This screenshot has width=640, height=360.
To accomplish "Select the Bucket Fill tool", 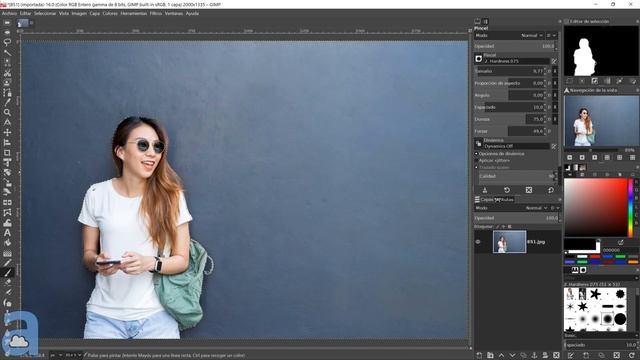I will click(x=7, y=243).
